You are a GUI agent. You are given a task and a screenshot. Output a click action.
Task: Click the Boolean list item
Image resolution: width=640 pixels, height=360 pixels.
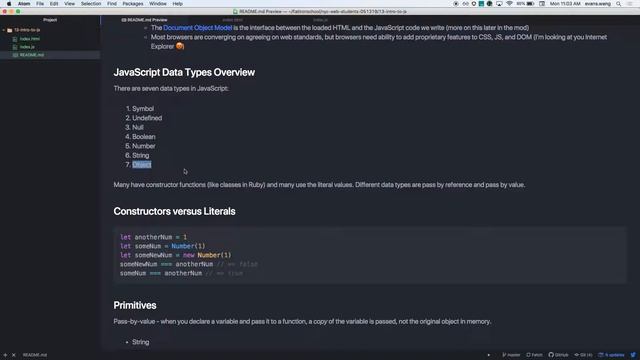pos(144,137)
